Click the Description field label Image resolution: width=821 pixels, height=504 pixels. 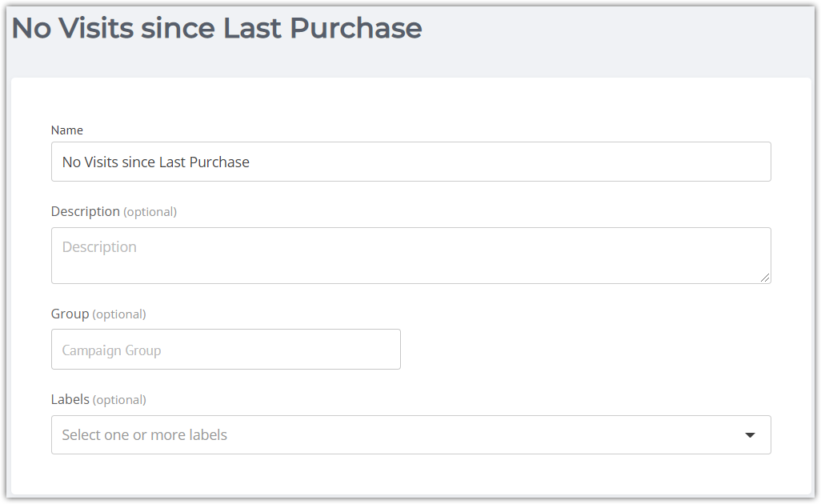tap(86, 211)
